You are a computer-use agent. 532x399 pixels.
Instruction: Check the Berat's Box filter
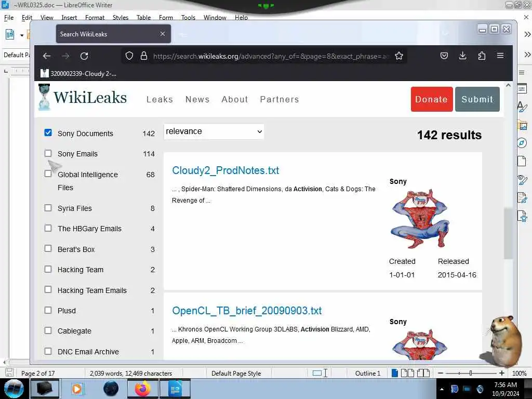48,249
